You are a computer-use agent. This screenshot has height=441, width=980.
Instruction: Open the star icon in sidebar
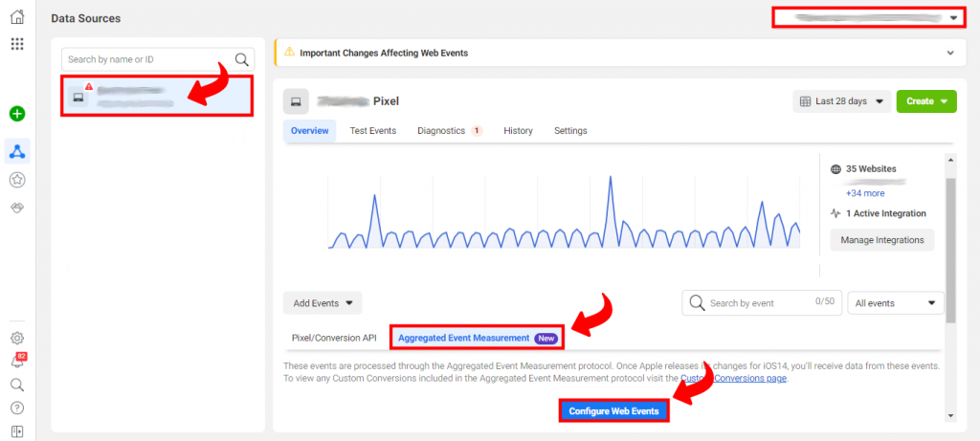tap(17, 180)
